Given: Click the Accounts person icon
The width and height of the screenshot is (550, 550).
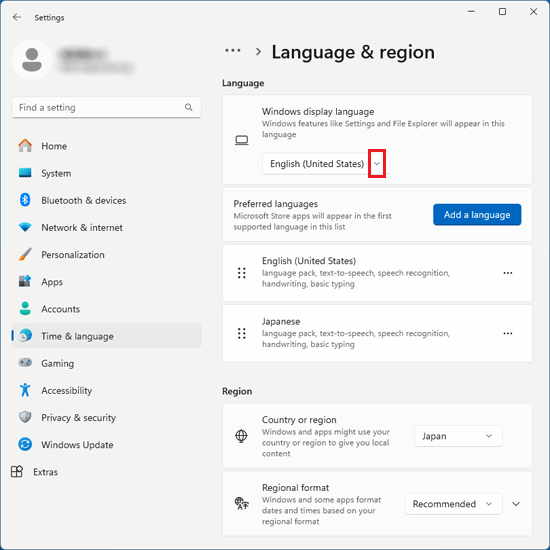Looking at the screenshot, I should [25, 309].
